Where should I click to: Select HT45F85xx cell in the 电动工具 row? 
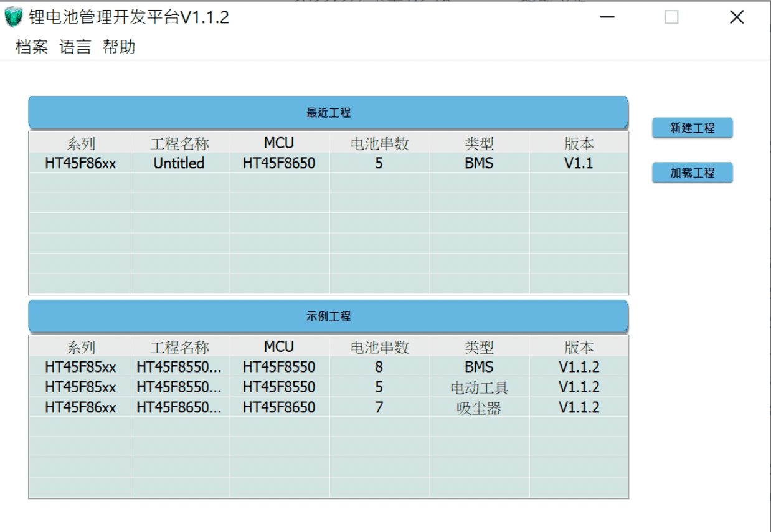[80, 387]
